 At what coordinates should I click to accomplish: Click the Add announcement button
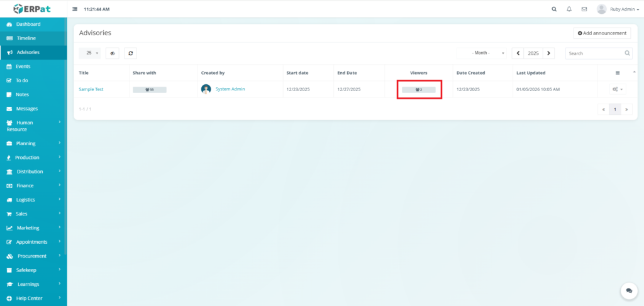click(x=602, y=33)
